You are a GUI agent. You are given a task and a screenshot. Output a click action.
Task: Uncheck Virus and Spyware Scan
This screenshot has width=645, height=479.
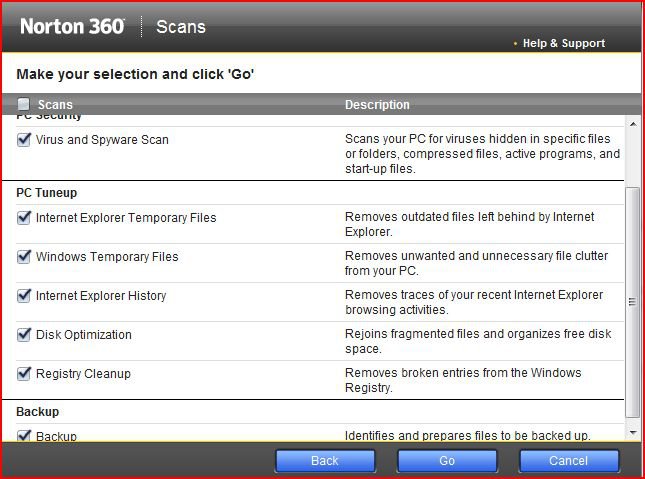pyautogui.click(x=24, y=140)
